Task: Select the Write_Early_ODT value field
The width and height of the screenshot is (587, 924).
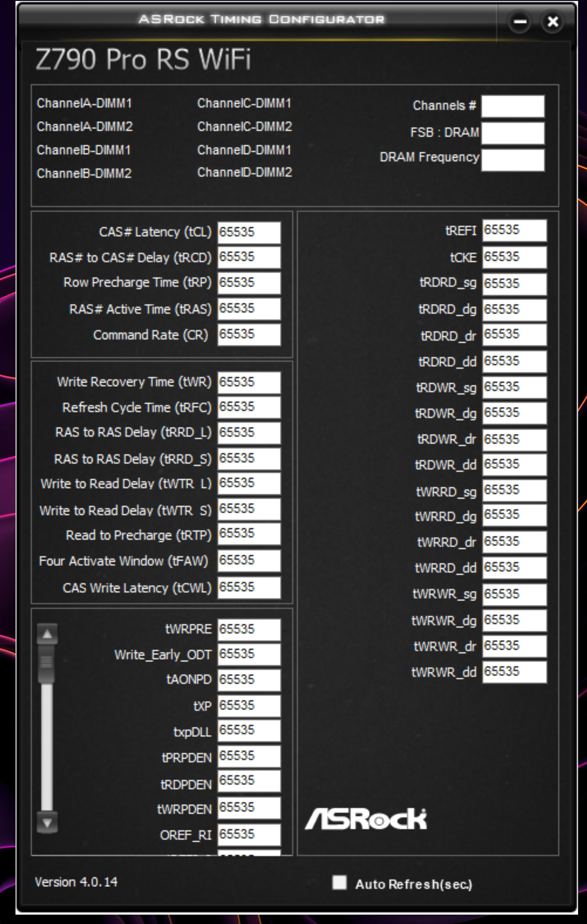Action: [249, 655]
